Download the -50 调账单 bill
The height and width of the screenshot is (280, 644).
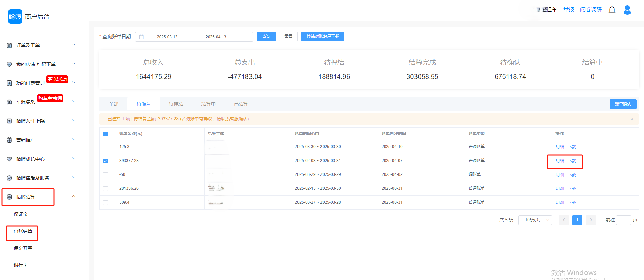tap(572, 175)
